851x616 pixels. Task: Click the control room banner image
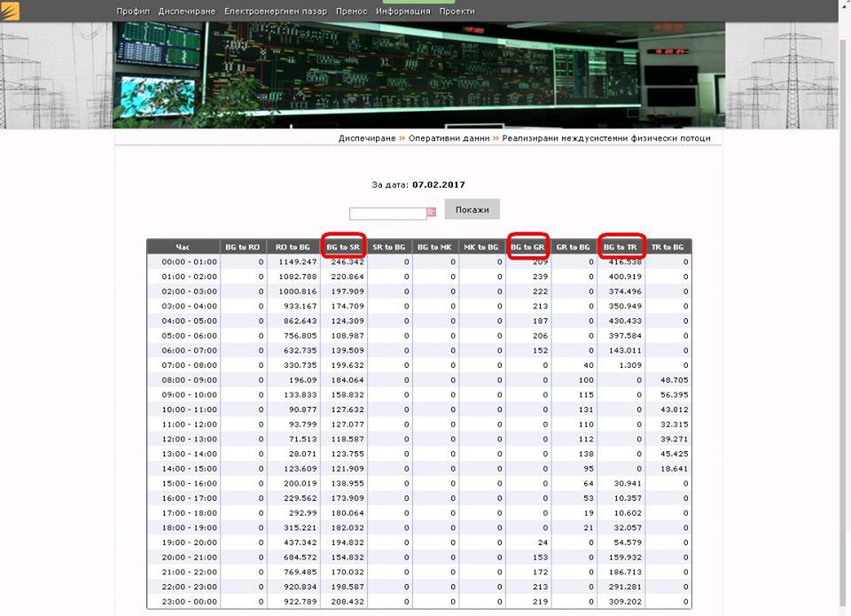pos(419,75)
